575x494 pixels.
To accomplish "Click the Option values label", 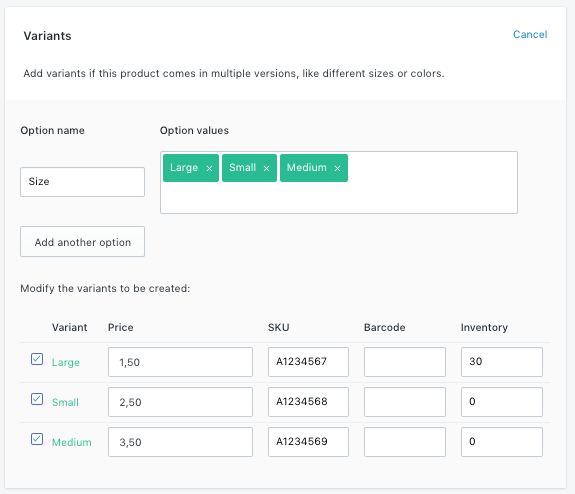I will coord(194,131).
